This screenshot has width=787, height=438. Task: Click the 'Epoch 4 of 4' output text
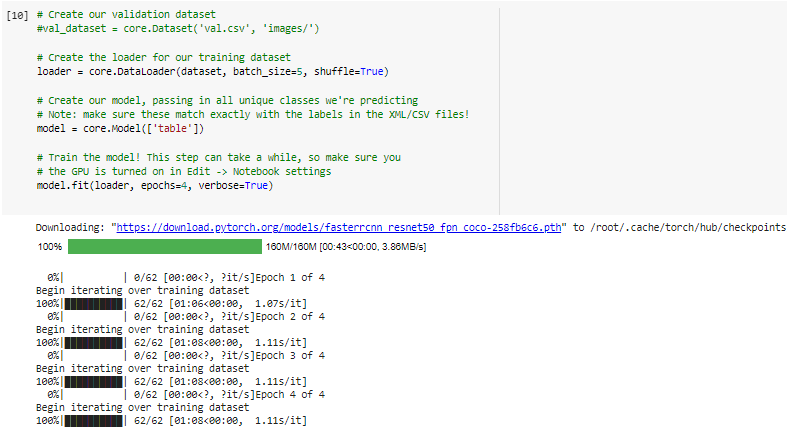point(290,395)
